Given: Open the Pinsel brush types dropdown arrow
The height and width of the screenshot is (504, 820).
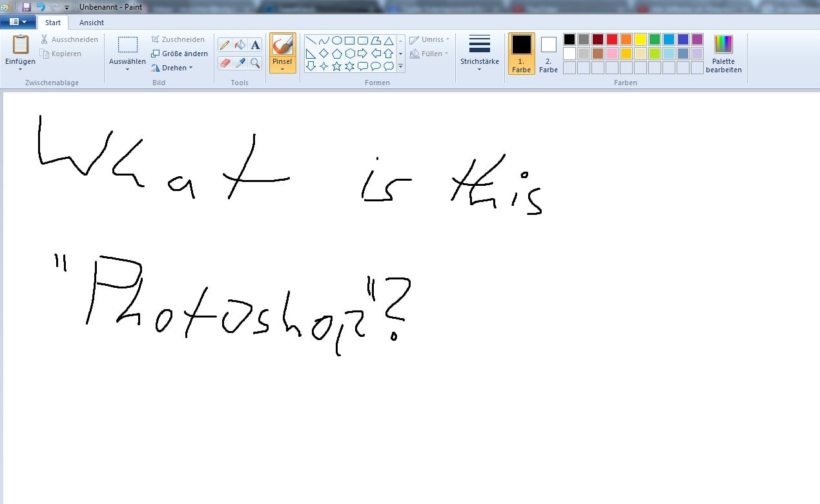Looking at the screenshot, I should pyautogui.click(x=282, y=69).
